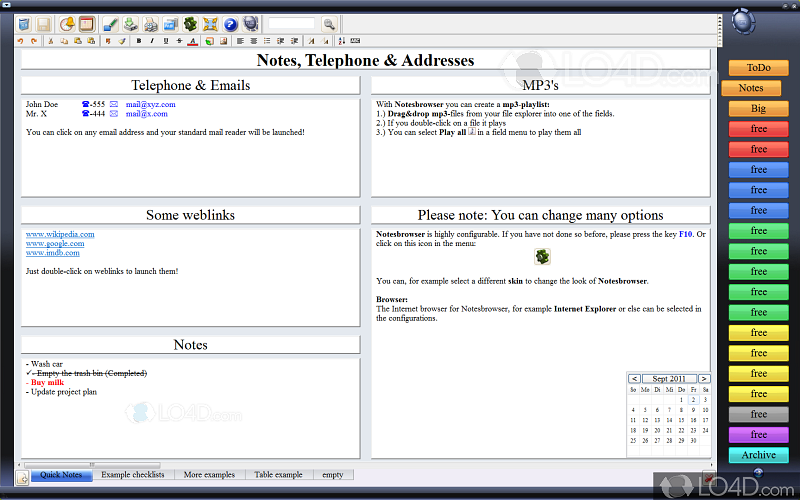800x500 pixels.
Task: Click the recycle bin icon in toolbar
Action: (23, 24)
